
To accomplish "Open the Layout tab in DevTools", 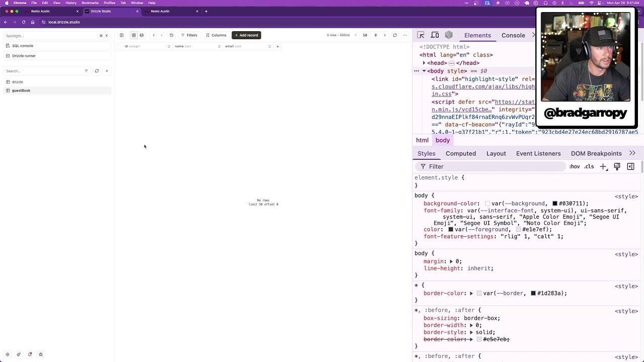I will 496,153.
